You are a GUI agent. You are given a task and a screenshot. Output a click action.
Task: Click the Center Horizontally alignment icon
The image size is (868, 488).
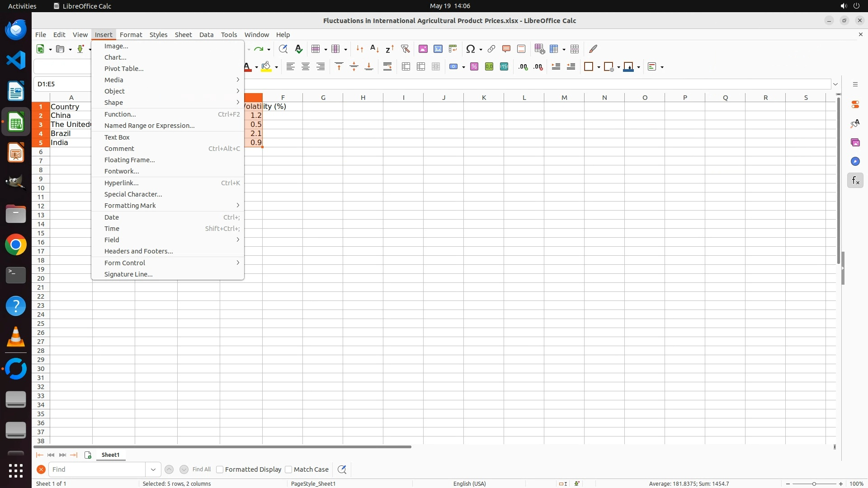306,67
